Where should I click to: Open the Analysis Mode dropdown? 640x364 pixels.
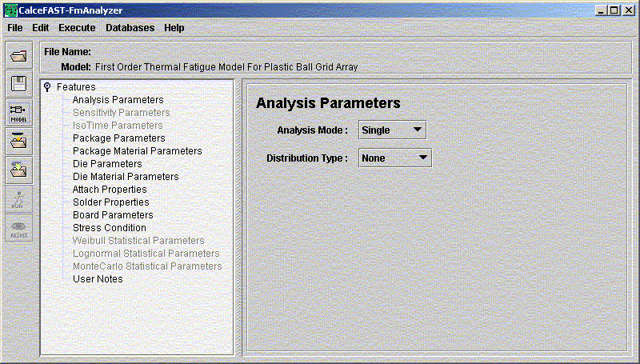(x=392, y=130)
